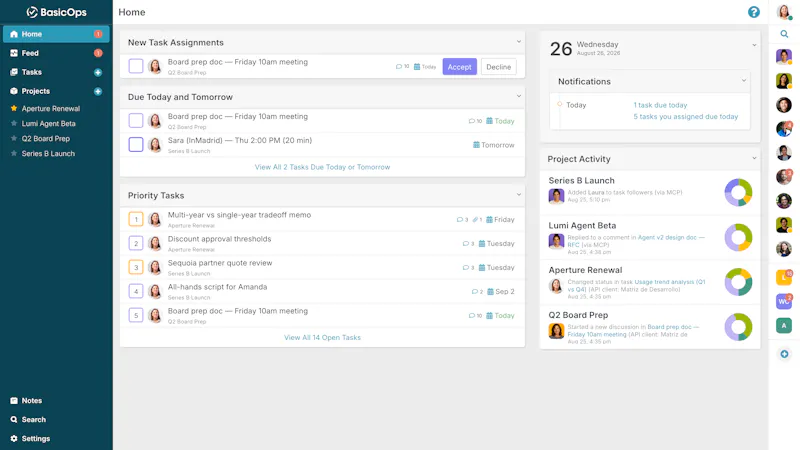
Task: Collapse the Priority Tasks section
Action: tap(518, 194)
